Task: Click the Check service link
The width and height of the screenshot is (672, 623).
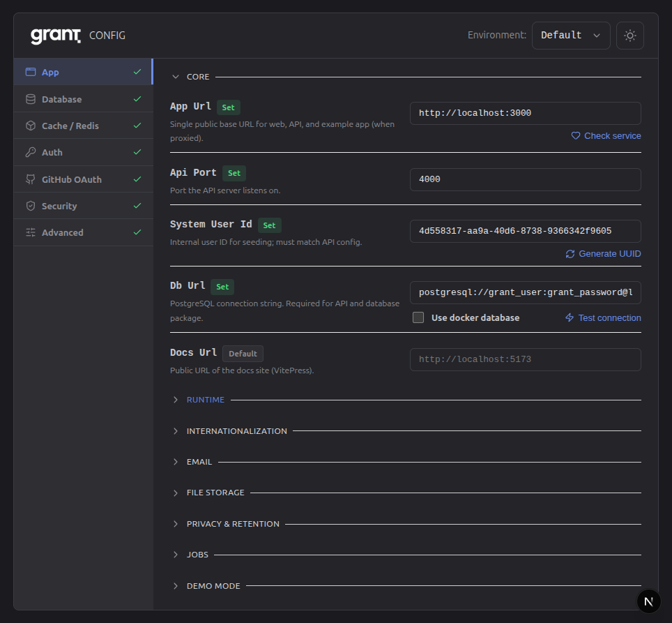Action: (606, 136)
